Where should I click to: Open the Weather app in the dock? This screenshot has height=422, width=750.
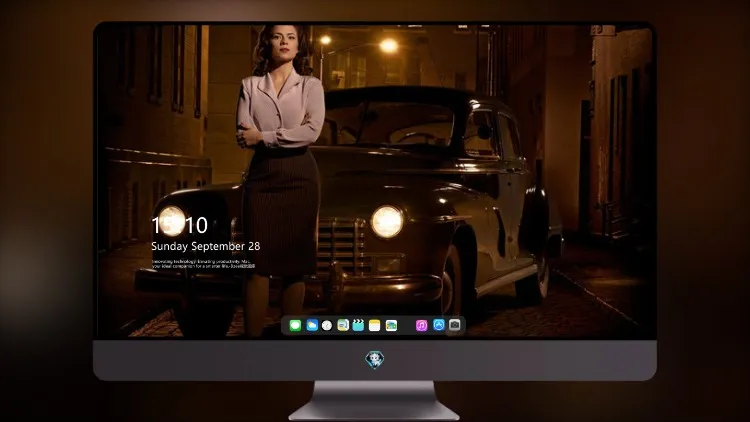click(x=312, y=326)
